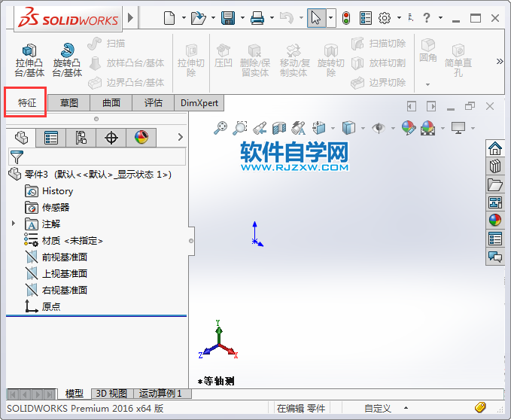Switch to the 曲面 Surfaces tab
The height and width of the screenshot is (420, 511).
point(111,103)
